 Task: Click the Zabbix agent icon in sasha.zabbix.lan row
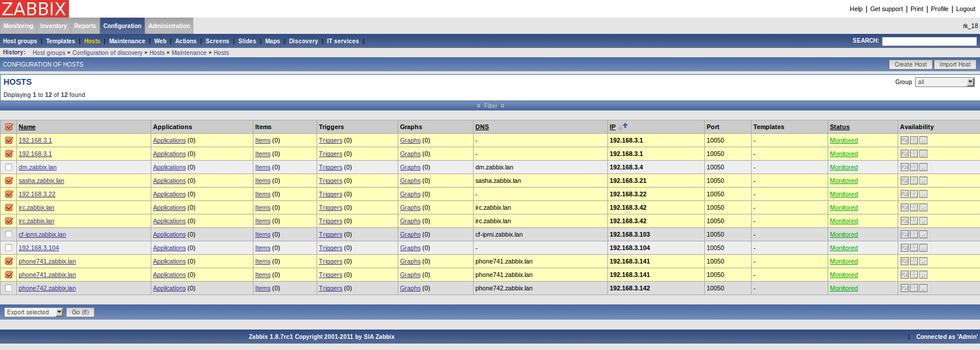click(x=904, y=181)
